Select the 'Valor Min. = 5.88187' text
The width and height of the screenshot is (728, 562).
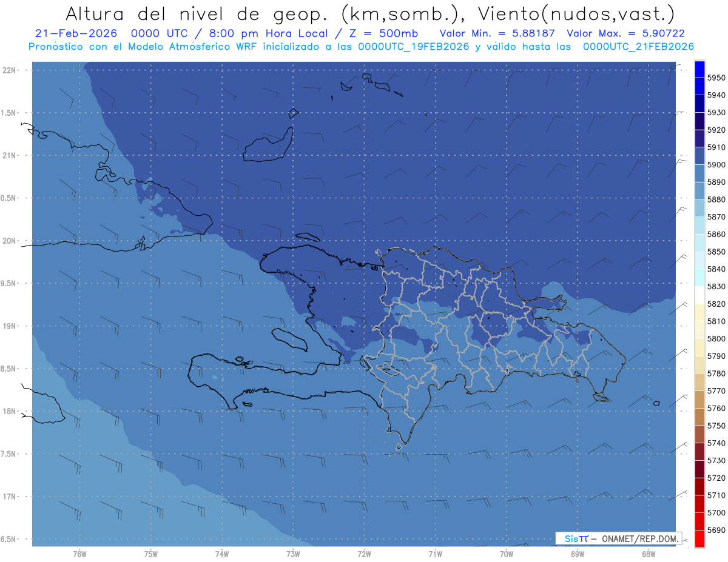point(497,33)
